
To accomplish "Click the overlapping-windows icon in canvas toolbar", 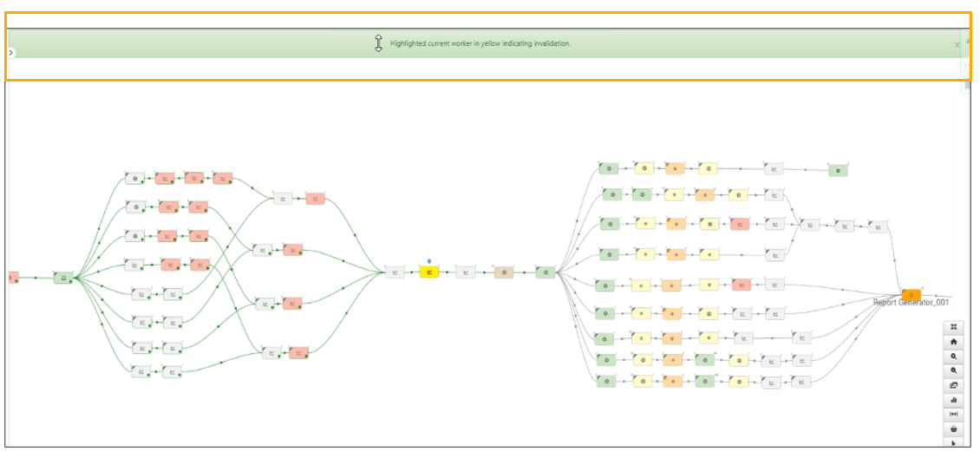I will tap(953, 385).
